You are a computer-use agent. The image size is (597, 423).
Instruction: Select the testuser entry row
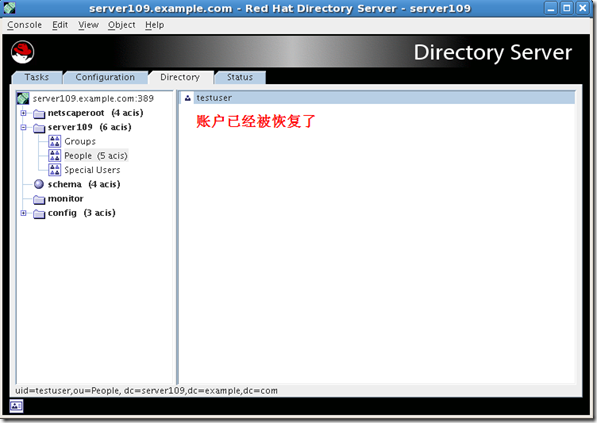[x=377, y=98]
